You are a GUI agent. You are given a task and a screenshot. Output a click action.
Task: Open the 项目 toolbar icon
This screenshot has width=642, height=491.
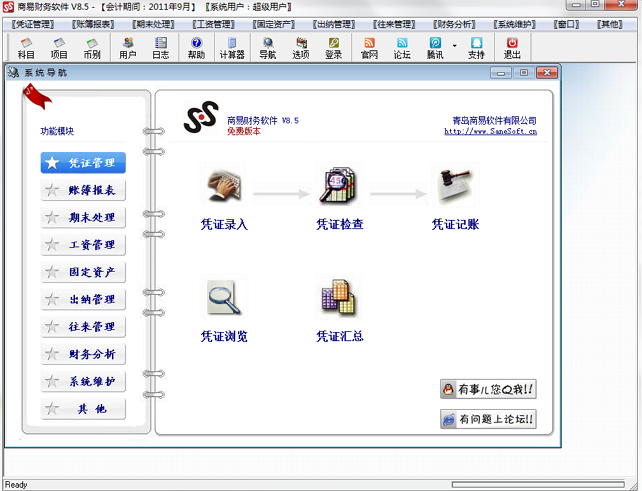click(x=59, y=48)
